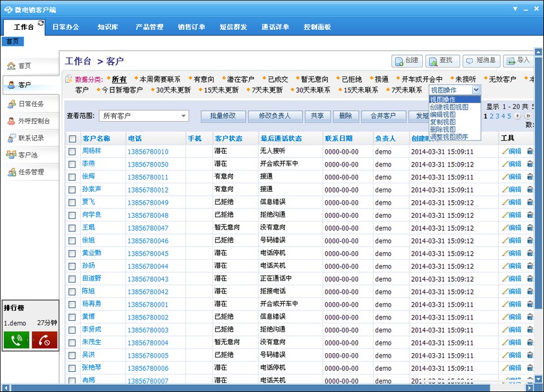The width and height of the screenshot is (544, 392).
Task: Click the 导入 button
Action: click(x=519, y=61)
